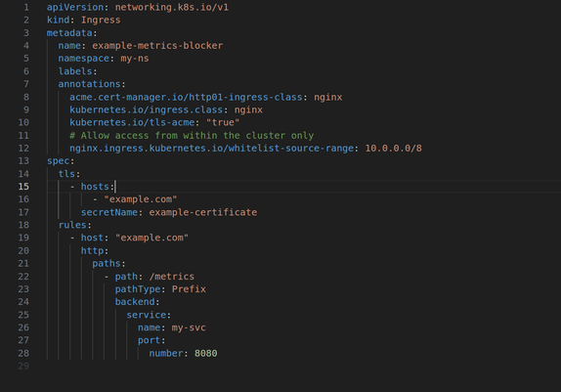Screen dimensions: 561x392
Task: Click the pathType key on line 23
Action: coord(138,289)
